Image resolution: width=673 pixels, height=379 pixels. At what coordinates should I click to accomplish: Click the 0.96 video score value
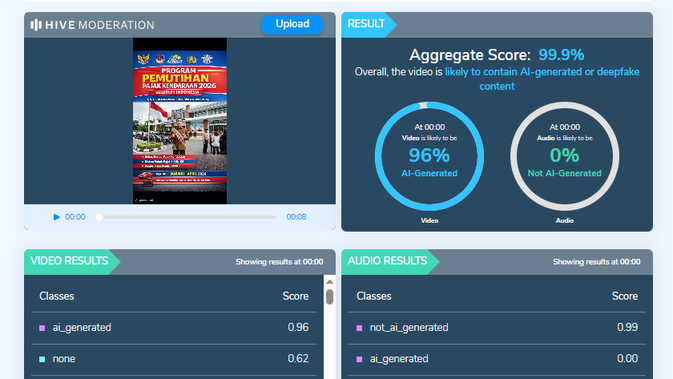[298, 327]
